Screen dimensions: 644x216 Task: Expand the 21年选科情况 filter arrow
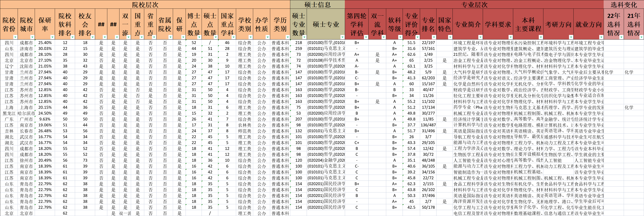(642, 37)
